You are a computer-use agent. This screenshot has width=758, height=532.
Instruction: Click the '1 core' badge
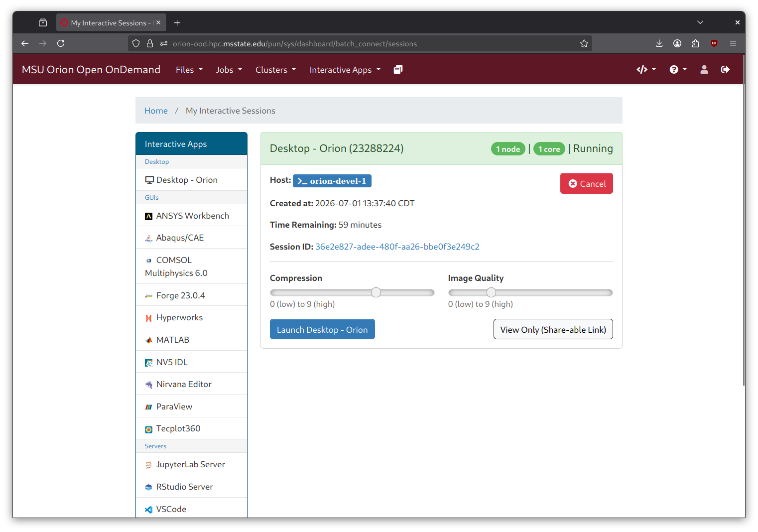(x=549, y=149)
